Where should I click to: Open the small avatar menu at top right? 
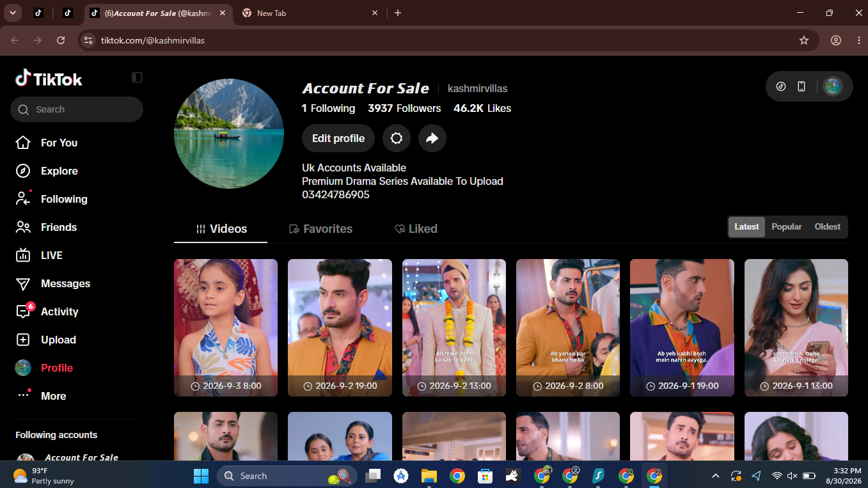tap(832, 86)
